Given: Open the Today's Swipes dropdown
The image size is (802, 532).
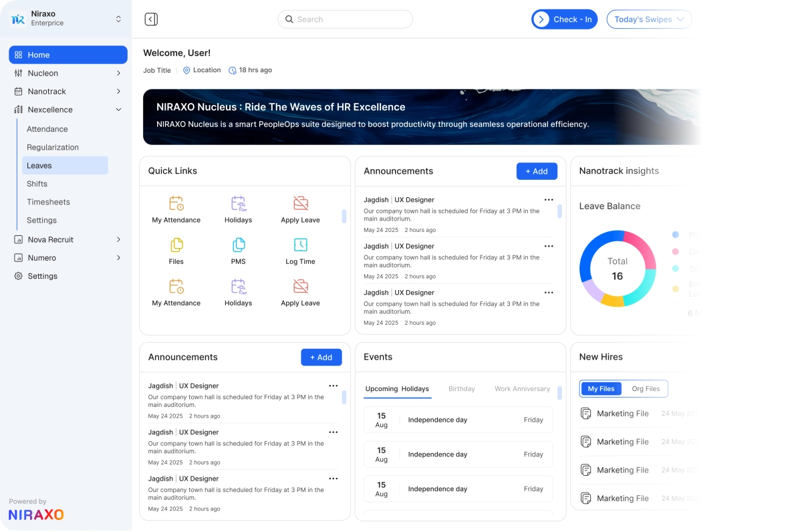Looking at the screenshot, I should pos(648,19).
